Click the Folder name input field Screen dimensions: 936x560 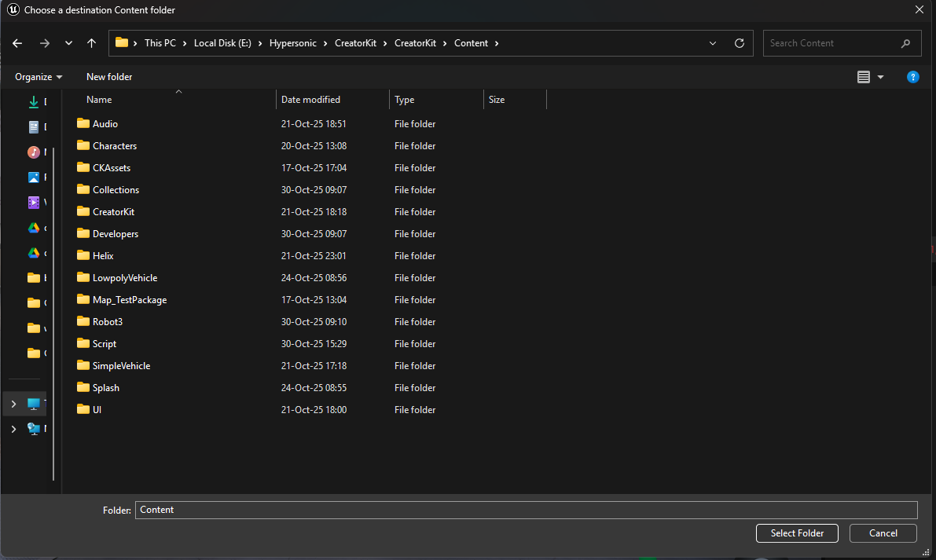(526, 510)
